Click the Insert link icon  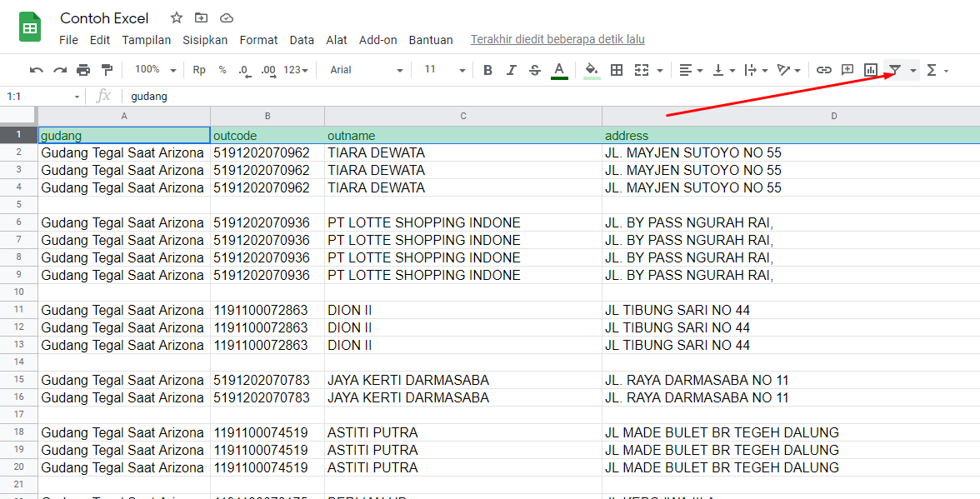click(824, 70)
